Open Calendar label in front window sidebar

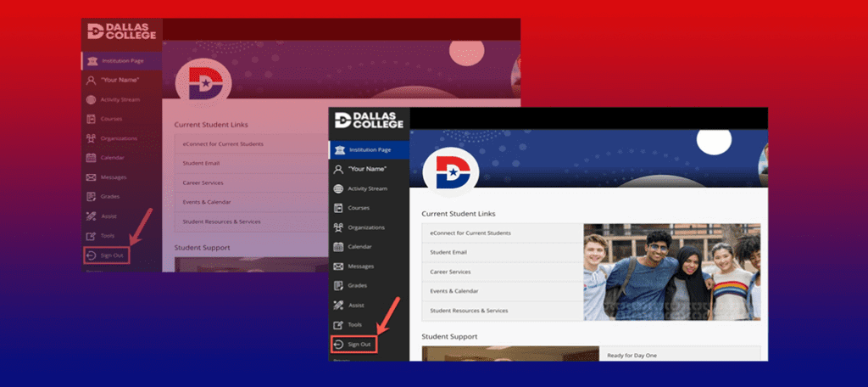coord(359,247)
